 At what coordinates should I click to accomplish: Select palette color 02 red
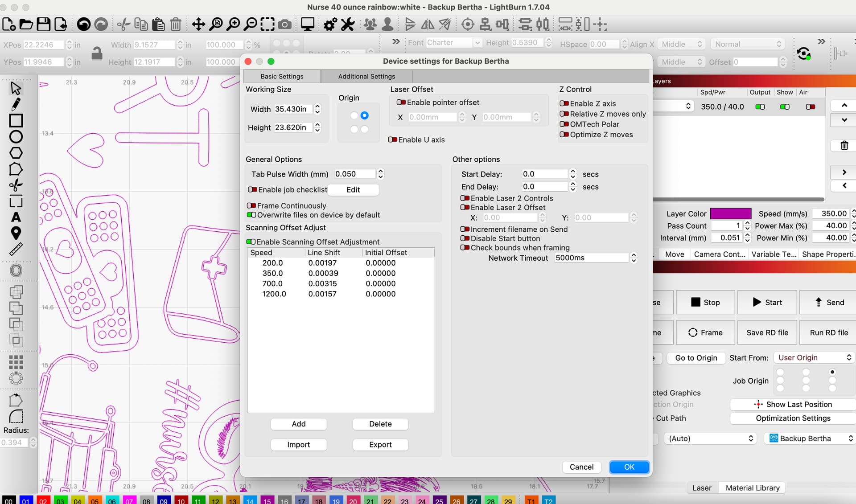coord(43,500)
